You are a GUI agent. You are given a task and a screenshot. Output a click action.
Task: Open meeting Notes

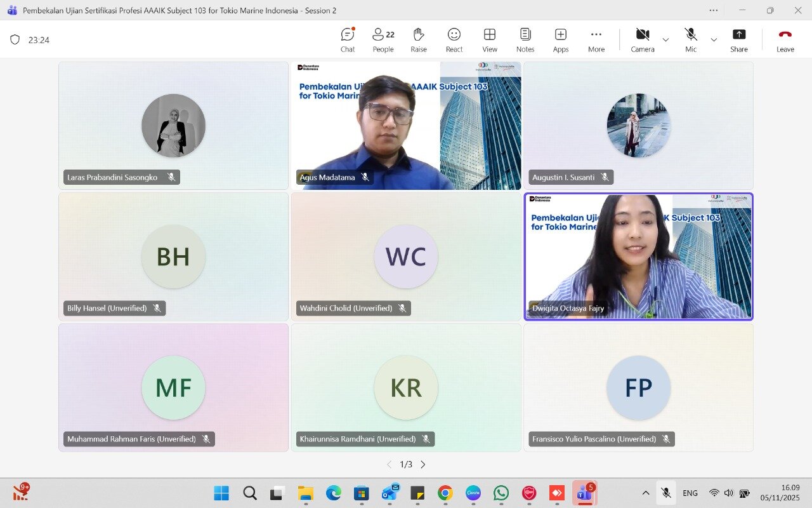525,39
